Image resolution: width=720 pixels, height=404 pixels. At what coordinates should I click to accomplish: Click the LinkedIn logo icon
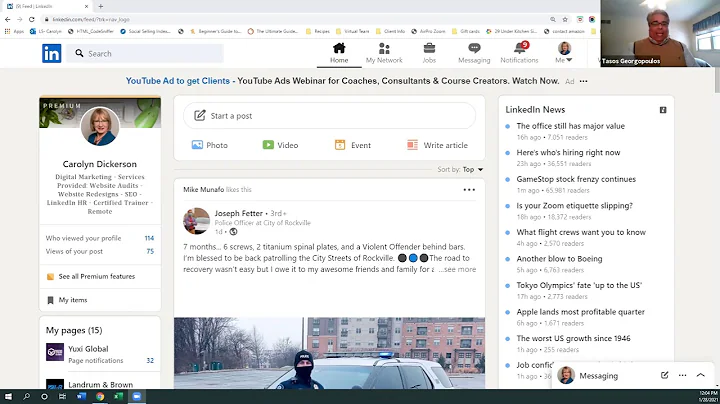point(51,54)
